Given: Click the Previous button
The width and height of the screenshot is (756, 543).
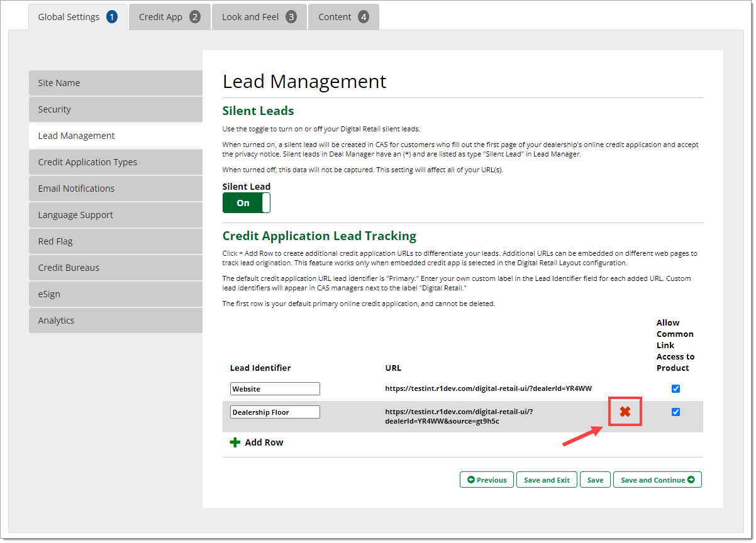Looking at the screenshot, I should (487, 480).
